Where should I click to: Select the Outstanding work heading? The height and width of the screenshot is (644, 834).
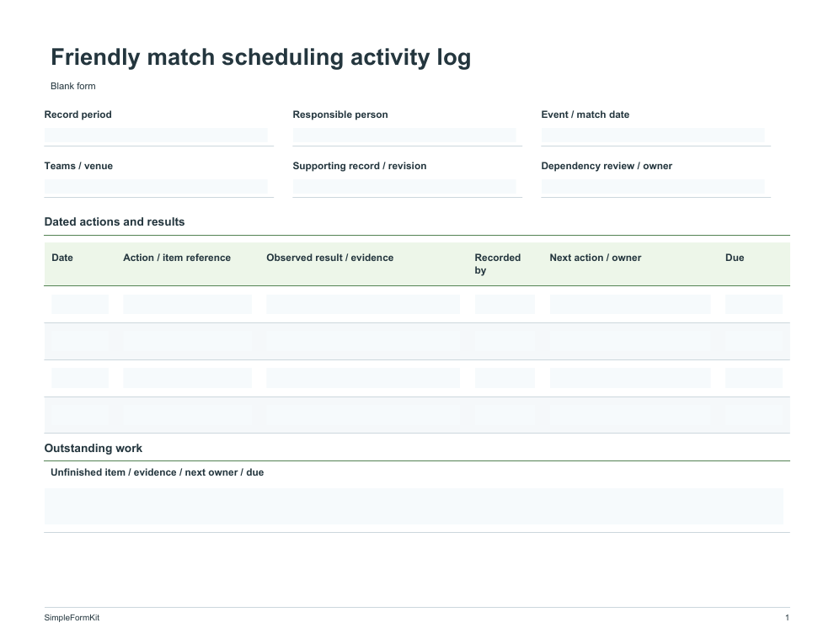point(93,448)
